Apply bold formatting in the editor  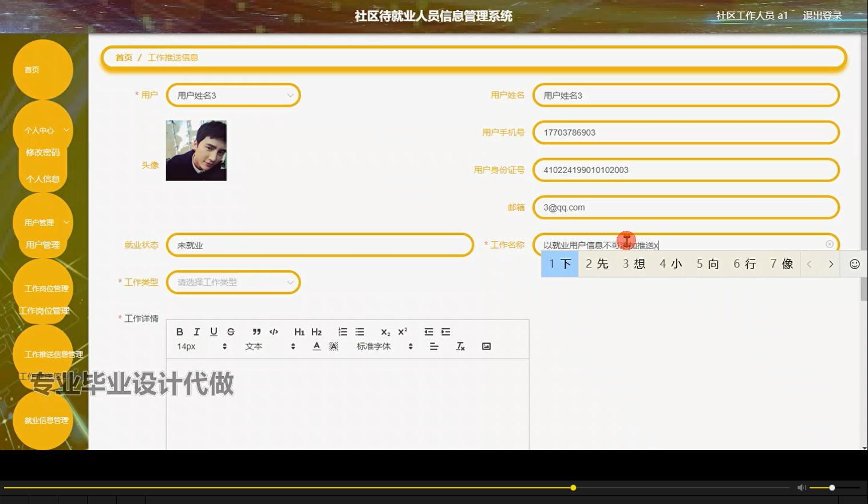click(180, 332)
